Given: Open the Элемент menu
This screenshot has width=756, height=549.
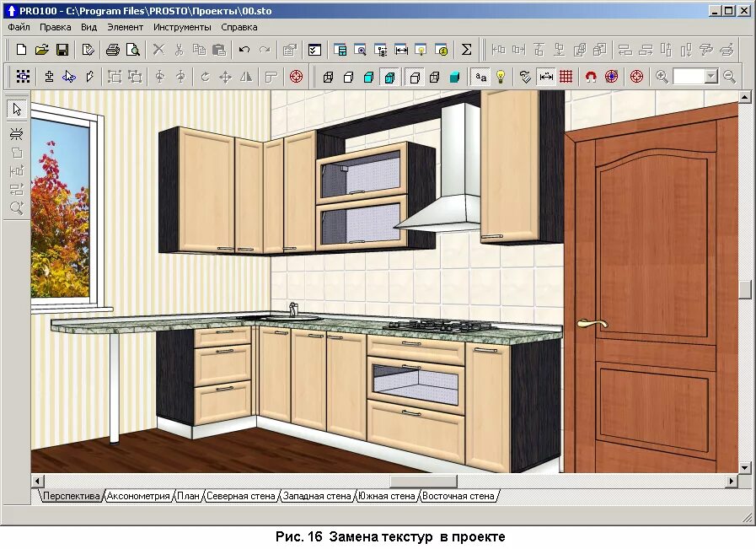Looking at the screenshot, I should tap(125, 27).
